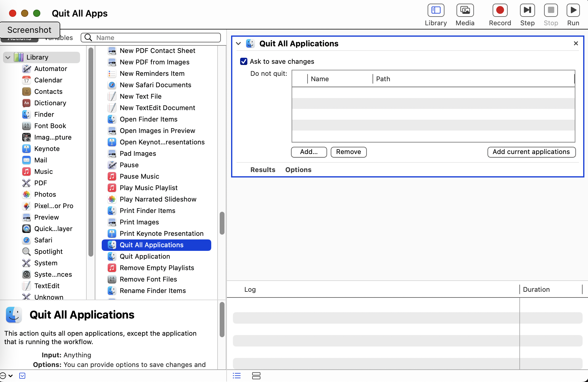Viewport: 588px width, 382px height.
Task: Show log list view icon
Action: pos(237,376)
